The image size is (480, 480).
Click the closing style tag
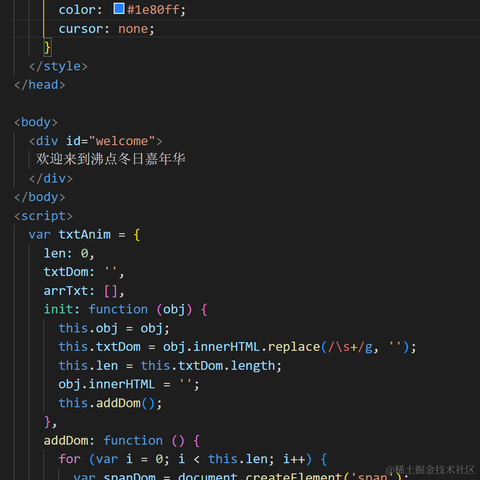click(58, 66)
